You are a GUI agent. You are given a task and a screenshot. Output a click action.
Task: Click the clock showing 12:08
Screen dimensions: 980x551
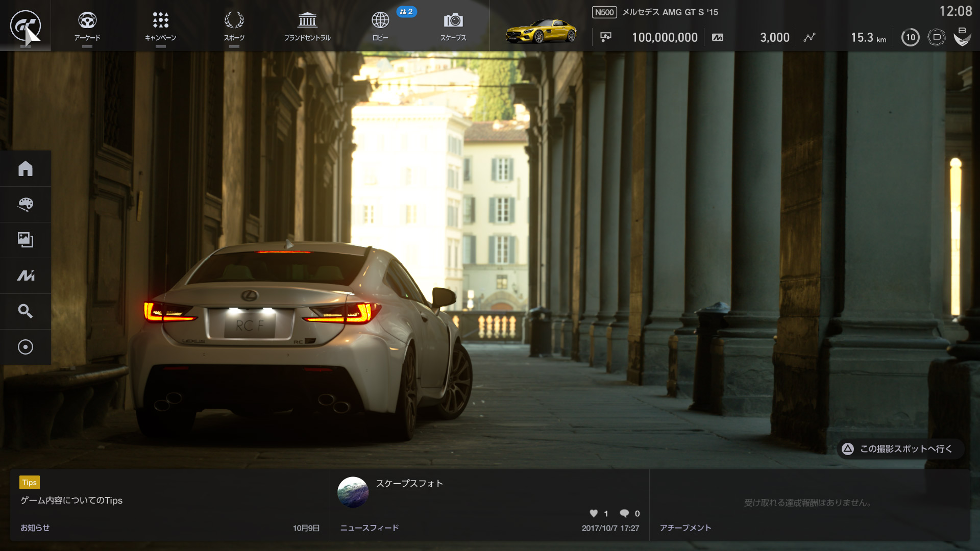(955, 11)
